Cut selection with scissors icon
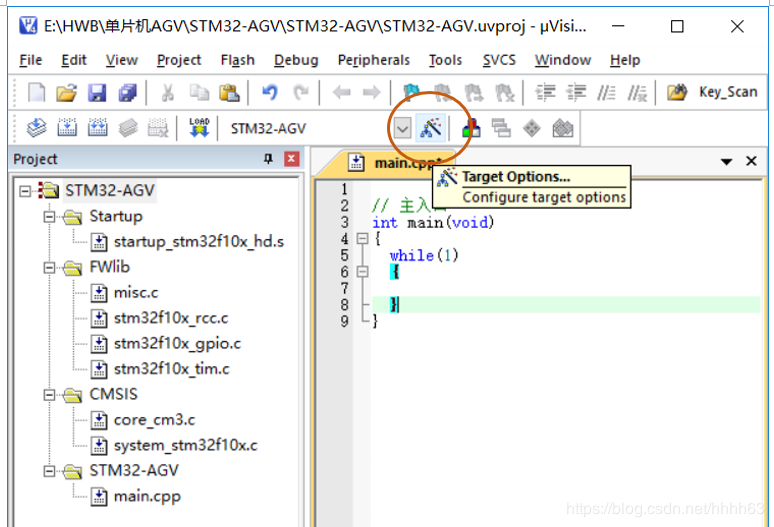The width and height of the screenshot is (774, 527). pyautogui.click(x=168, y=92)
